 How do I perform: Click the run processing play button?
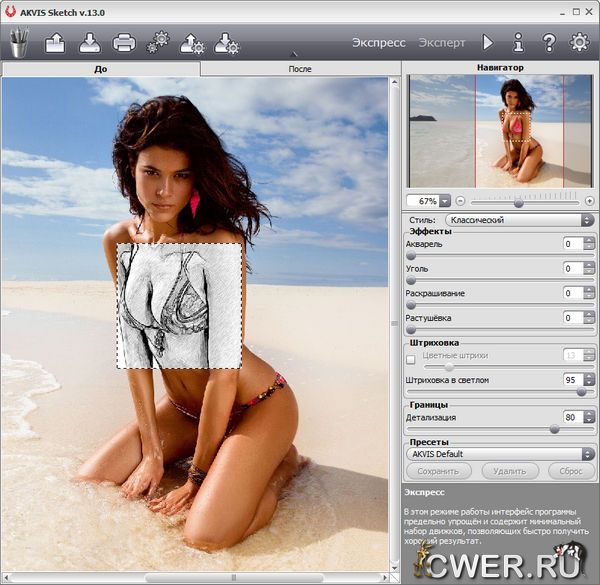click(x=488, y=43)
